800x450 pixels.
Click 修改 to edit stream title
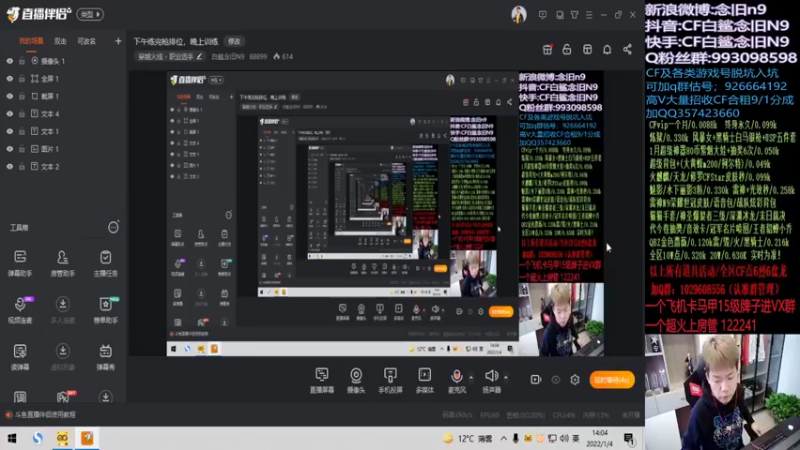tap(234, 41)
